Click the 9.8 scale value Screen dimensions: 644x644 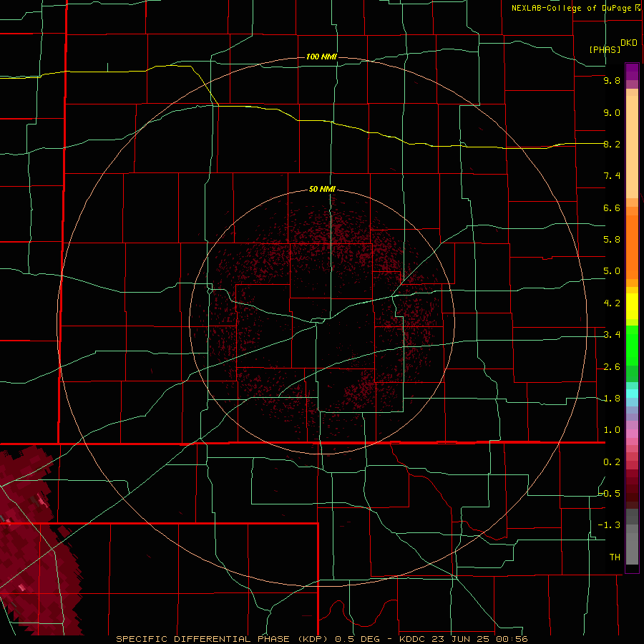click(x=612, y=80)
